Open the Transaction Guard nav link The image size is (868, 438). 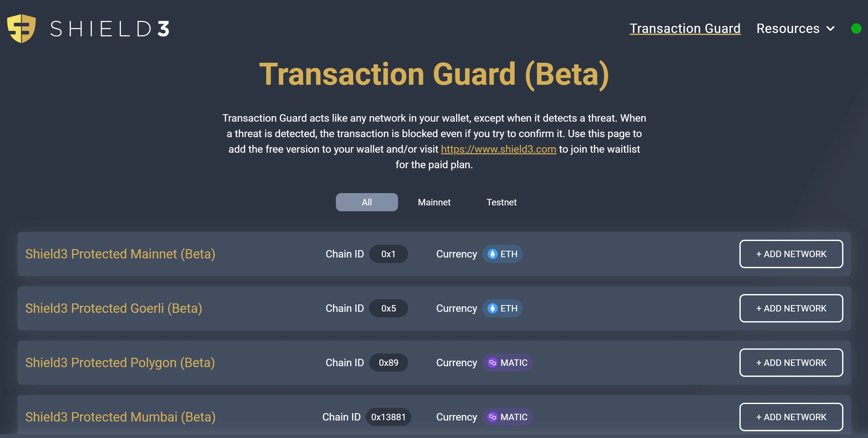coord(685,28)
